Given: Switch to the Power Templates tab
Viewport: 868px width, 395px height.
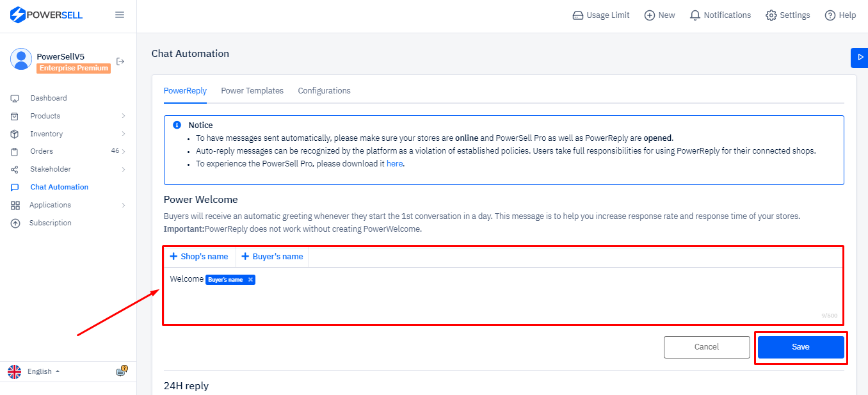Looking at the screenshot, I should [x=252, y=91].
